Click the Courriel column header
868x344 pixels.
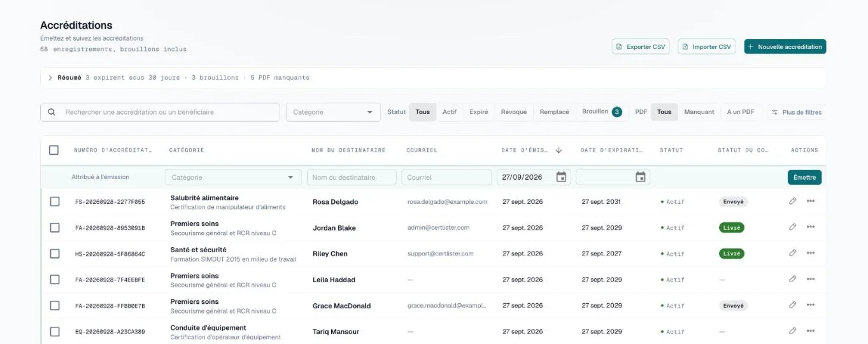[422, 150]
